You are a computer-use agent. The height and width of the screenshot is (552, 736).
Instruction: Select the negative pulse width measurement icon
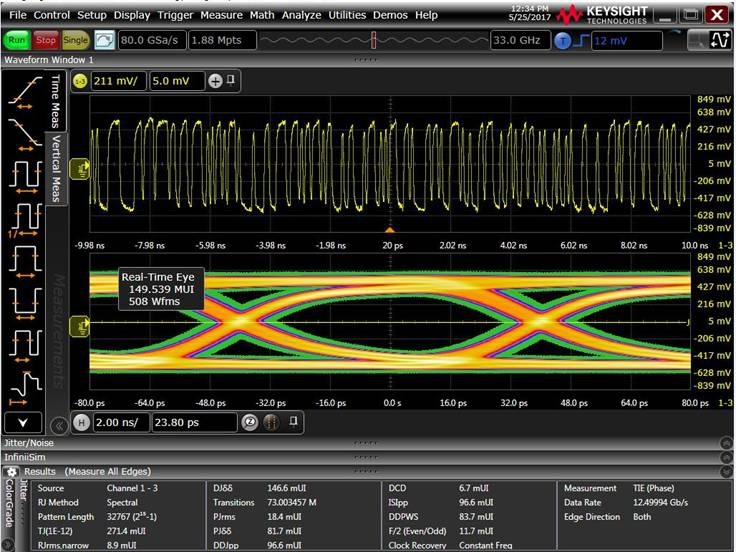(x=23, y=300)
